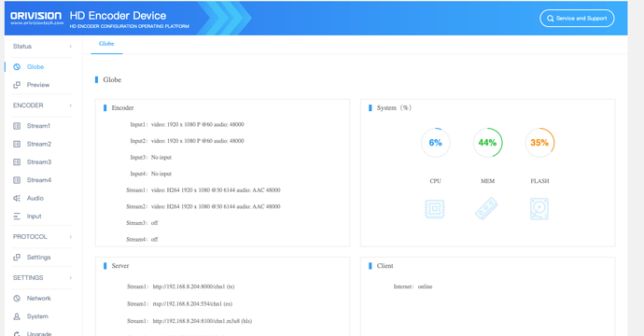Click the Encoder panel heading
Image resolution: width=644 pixels, height=336 pixels.
click(122, 108)
